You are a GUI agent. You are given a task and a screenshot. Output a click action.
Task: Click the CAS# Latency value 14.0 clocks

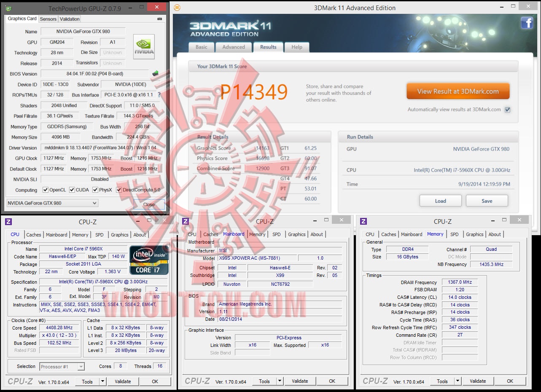click(x=460, y=297)
